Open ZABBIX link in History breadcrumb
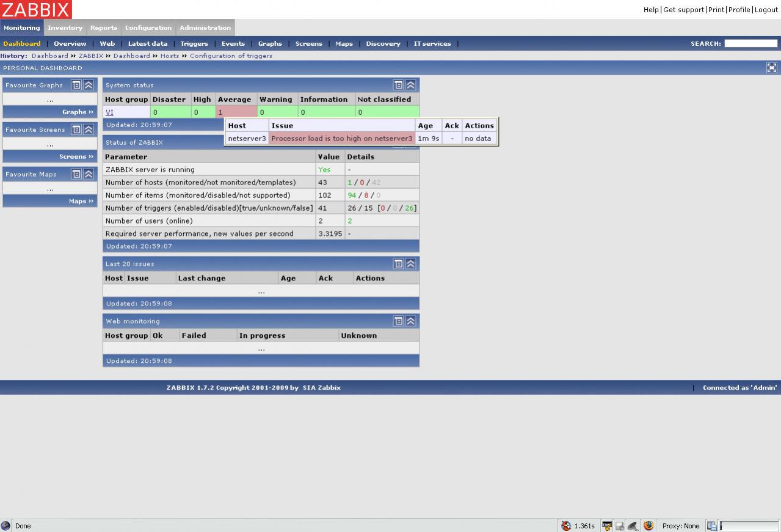This screenshot has height=532, width=781. tap(91, 56)
